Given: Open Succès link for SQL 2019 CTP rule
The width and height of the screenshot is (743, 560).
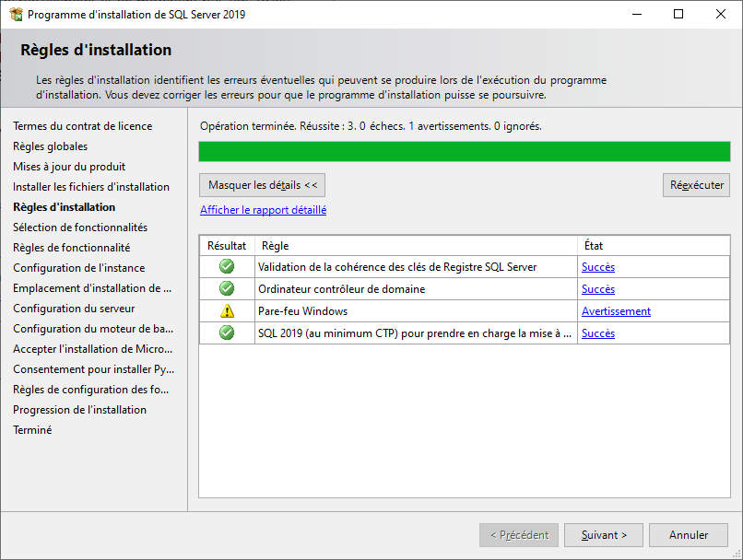Looking at the screenshot, I should pos(598,333).
